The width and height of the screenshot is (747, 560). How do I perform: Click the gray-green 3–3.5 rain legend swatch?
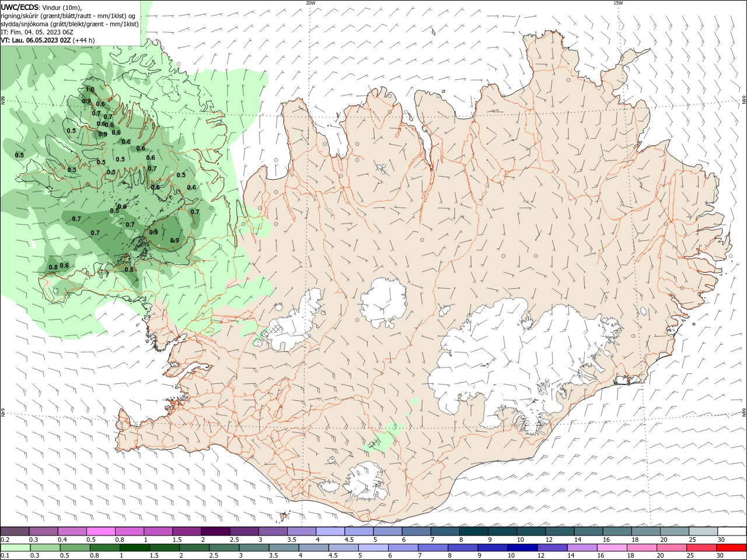(254, 547)
